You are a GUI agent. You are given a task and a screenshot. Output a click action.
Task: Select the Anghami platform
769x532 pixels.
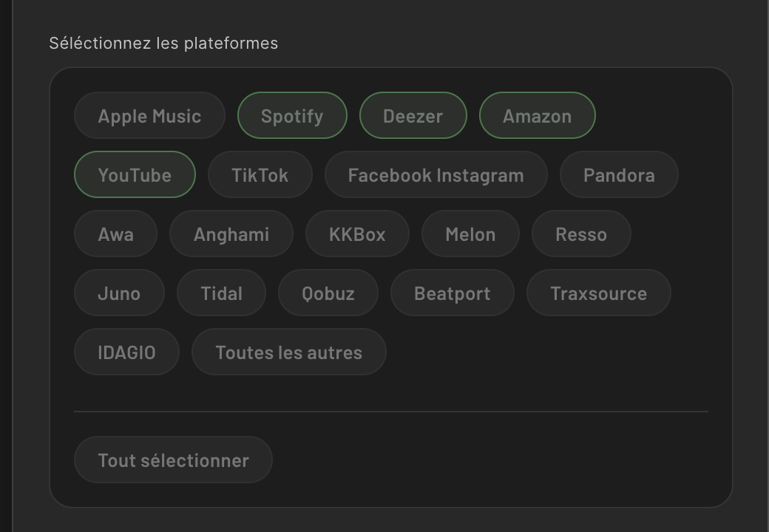(231, 234)
